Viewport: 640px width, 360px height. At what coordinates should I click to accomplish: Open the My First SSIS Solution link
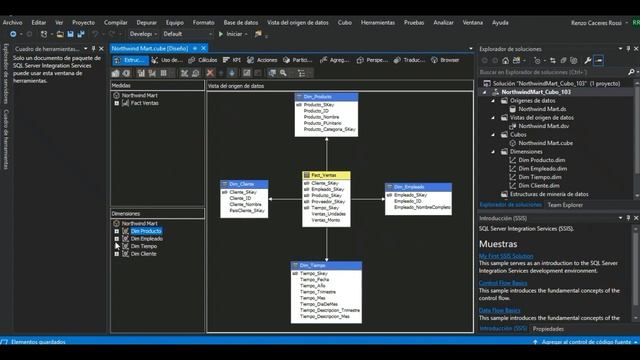click(506, 256)
